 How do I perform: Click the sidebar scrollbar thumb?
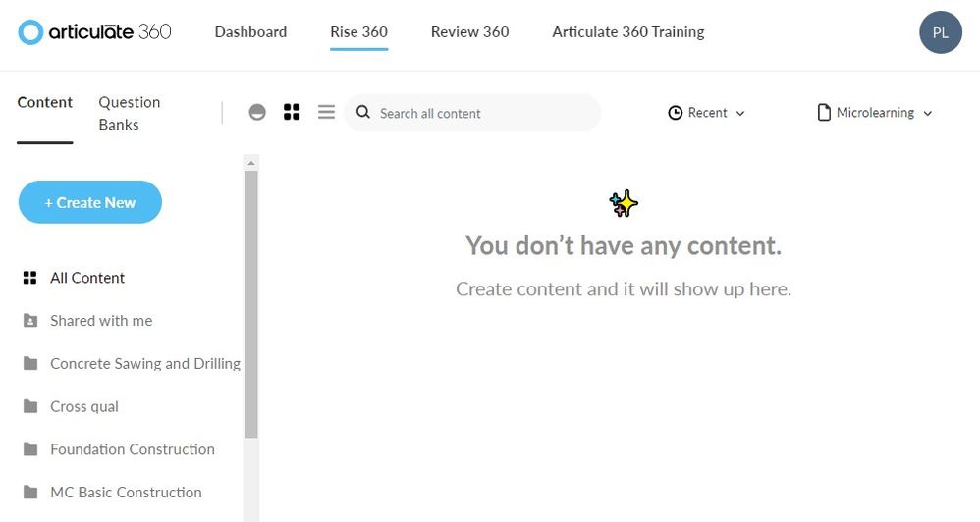251,304
